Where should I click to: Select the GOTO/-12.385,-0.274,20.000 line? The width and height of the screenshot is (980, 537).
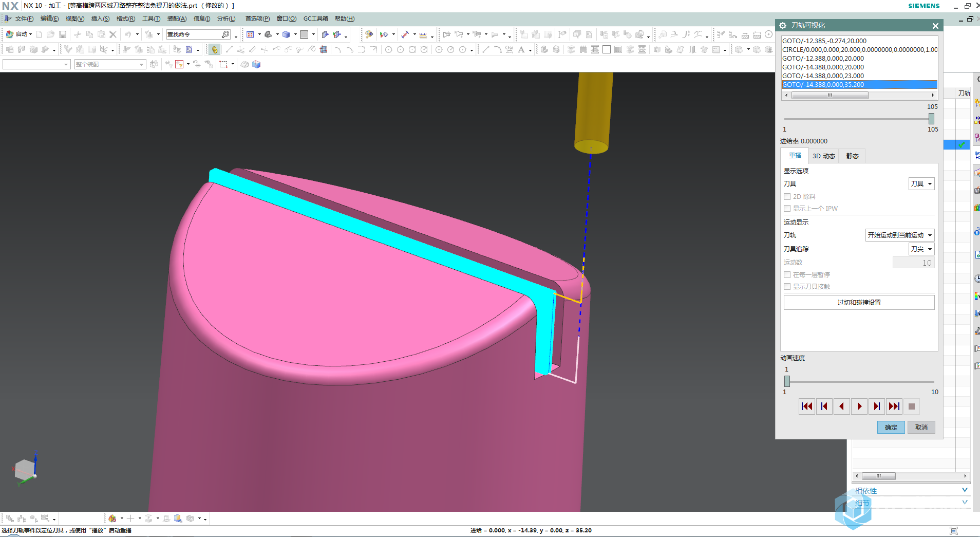859,41
